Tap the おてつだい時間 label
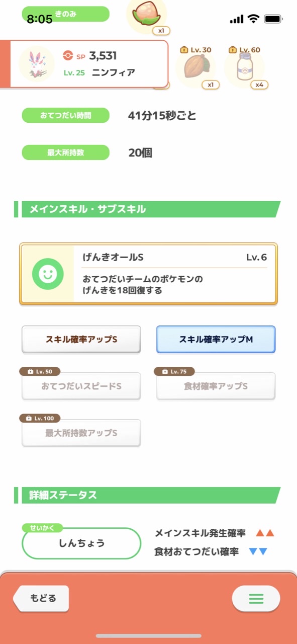Viewport: 297px width, 644px height. tap(65, 116)
